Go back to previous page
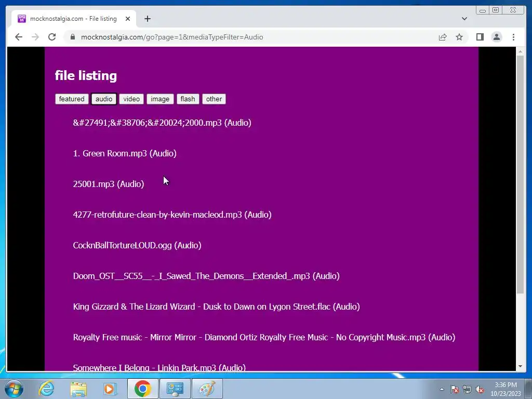 click(19, 37)
